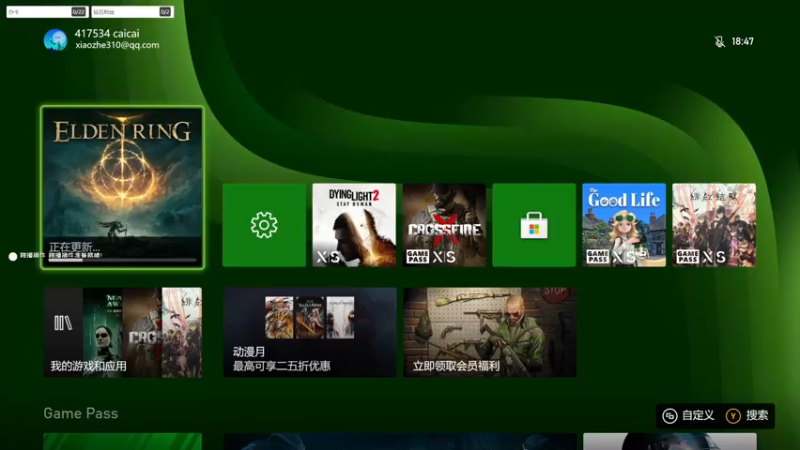Viewport: 800px width, 450px height.
Task: Click the first overlay input field showing 0/22
Action: click(x=47, y=12)
